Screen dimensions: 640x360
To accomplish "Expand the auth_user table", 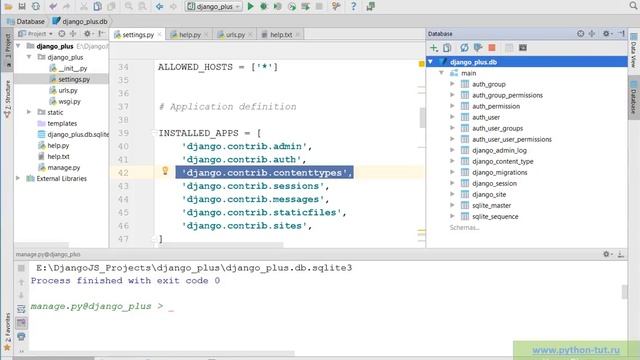I will (452, 117).
